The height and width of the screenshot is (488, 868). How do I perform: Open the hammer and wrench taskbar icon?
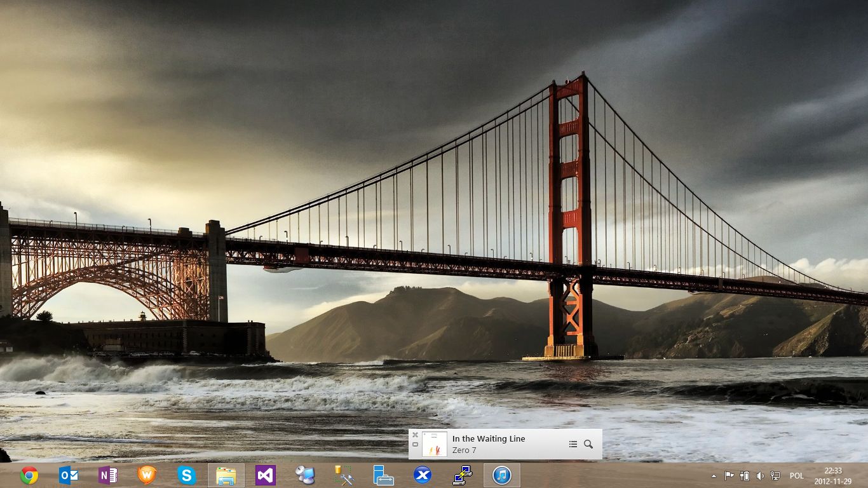tap(344, 475)
